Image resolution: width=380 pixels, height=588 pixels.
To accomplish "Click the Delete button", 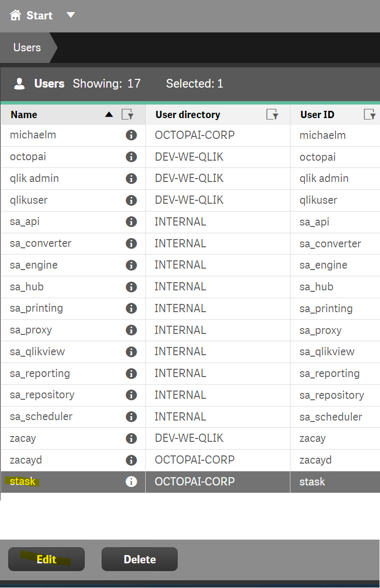I will pos(139,559).
